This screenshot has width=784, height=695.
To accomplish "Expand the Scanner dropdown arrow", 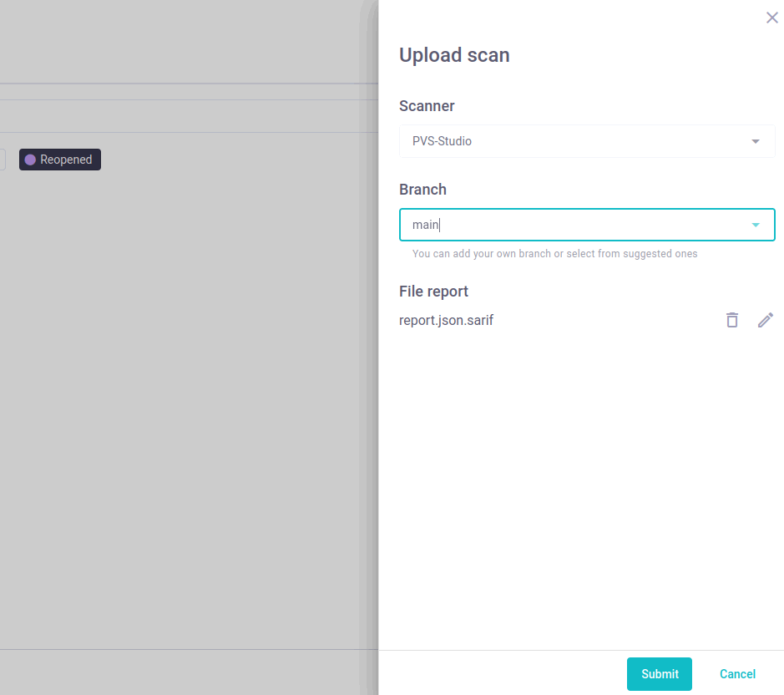I will pyautogui.click(x=755, y=141).
